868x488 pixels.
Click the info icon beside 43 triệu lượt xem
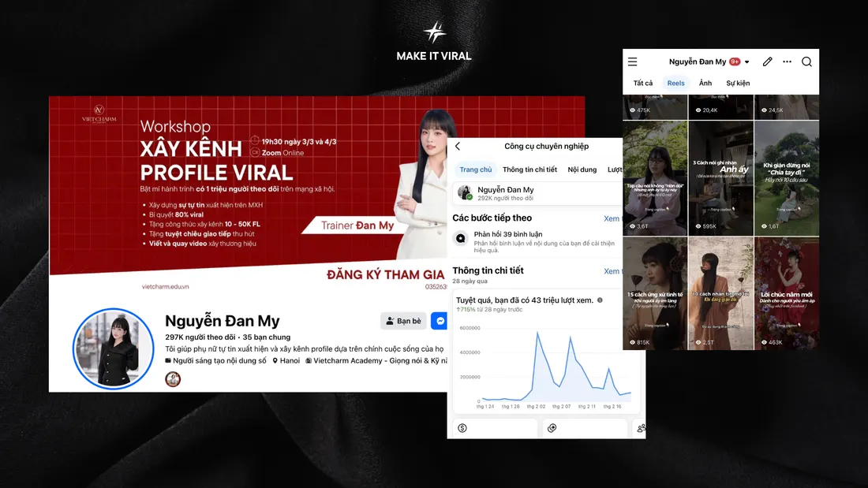pos(600,300)
